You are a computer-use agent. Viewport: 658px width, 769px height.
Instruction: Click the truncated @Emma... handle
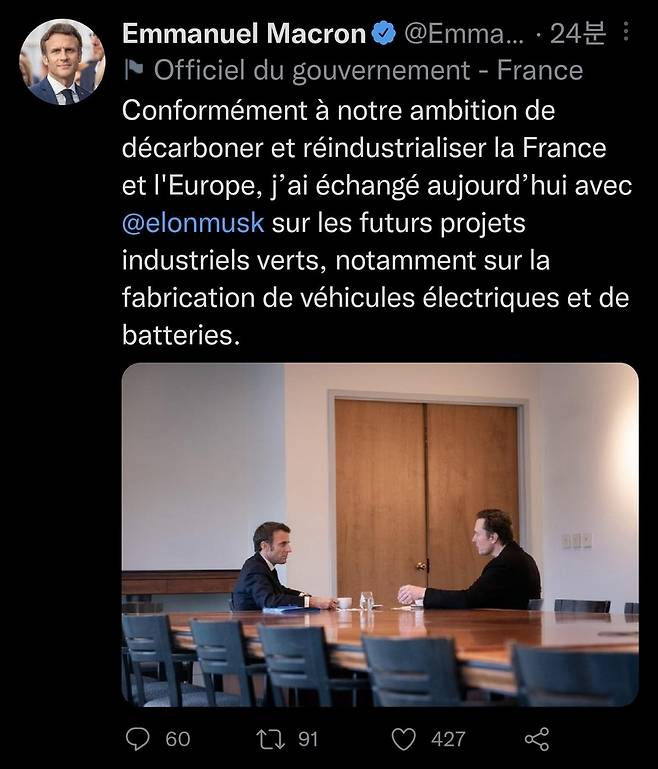(x=463, y=34)
